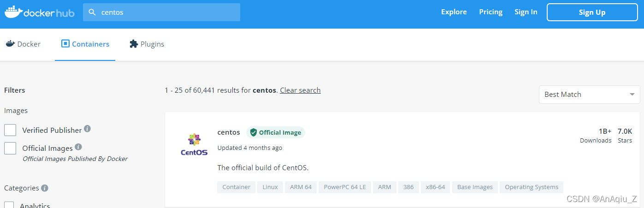644x208 pixels.
Task: Click the PowerPC 64 LE tag
Action: pyautogui.click(x=345, y=187)
